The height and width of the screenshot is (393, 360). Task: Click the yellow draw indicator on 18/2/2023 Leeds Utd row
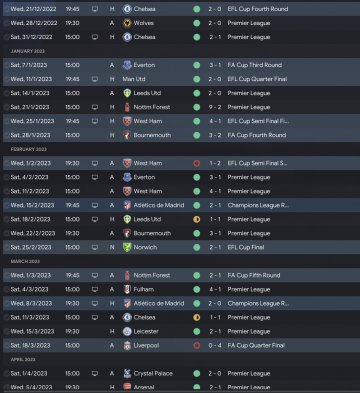click(197, 219)
